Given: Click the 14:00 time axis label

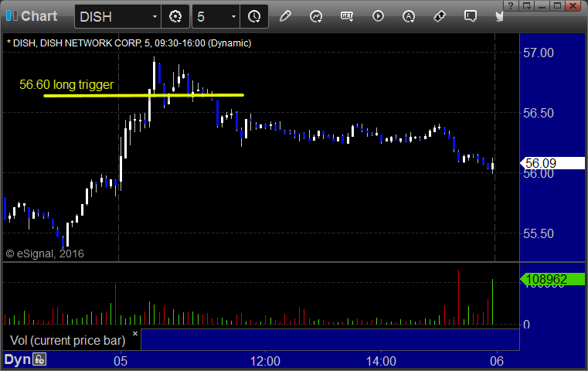Looking at the screenshot, I should click(381, 361).
